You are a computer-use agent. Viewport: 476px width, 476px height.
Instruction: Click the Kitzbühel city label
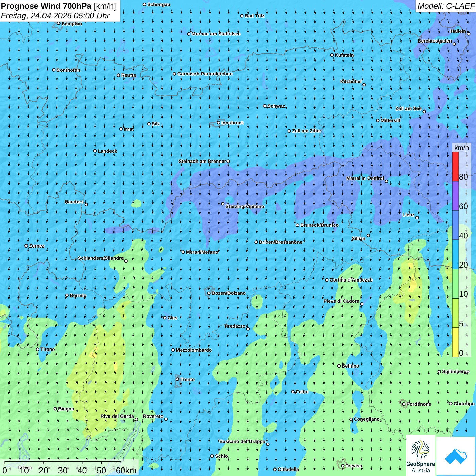(351, 81)
